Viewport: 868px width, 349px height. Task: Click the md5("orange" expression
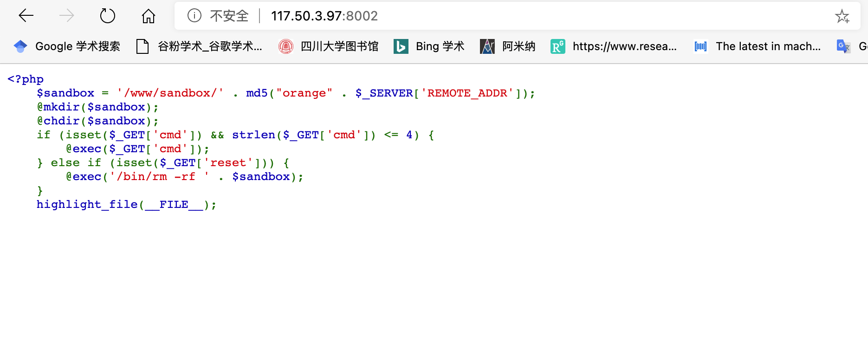pyautogui.click(x=290, y=93)
